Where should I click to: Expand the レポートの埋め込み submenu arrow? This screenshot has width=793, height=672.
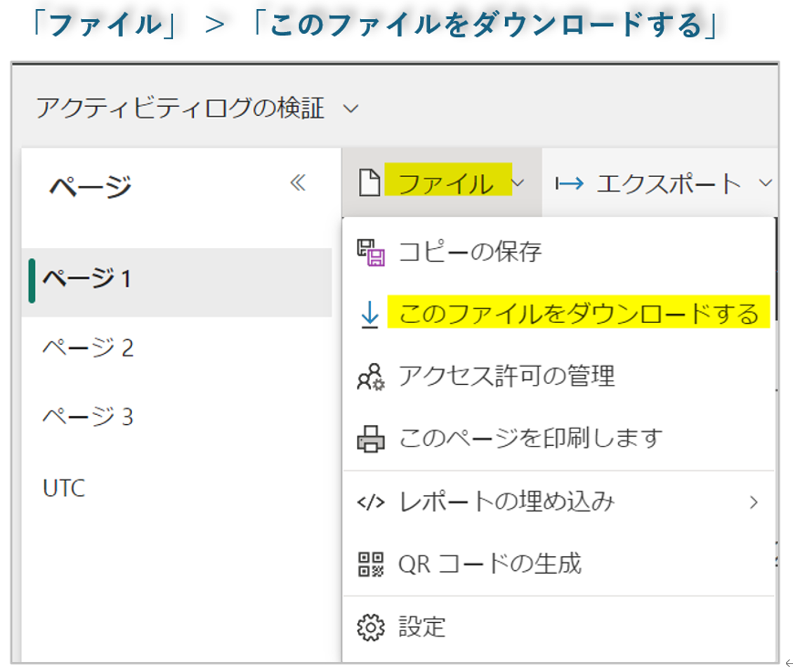pos(754,502)
